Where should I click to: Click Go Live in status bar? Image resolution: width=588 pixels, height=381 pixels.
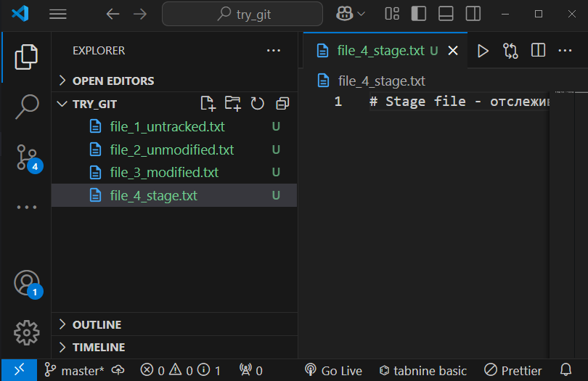(333, 370)
